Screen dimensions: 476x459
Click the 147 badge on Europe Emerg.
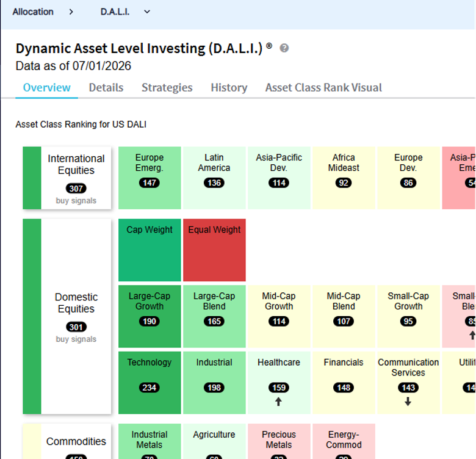150,183
